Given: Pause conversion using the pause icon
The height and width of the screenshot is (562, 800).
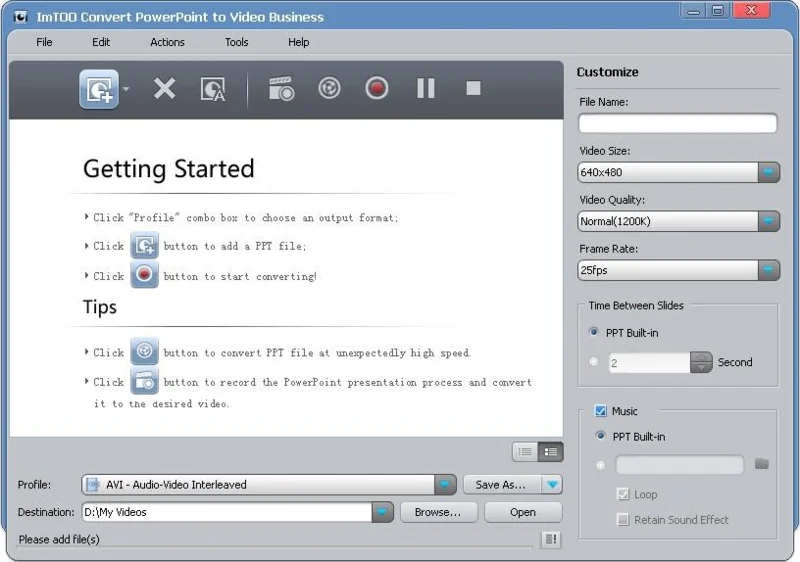Looking at the screenshot, I should (x=426, y=89).
